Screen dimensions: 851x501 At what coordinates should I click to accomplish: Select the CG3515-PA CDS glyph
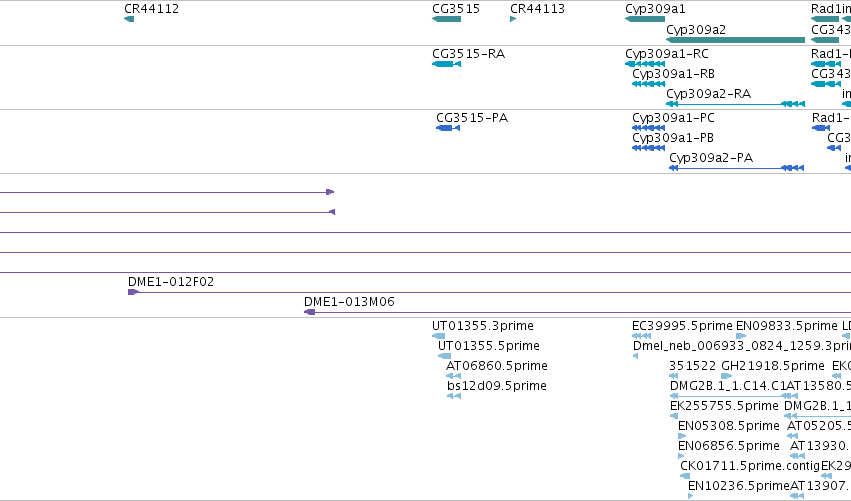point(448,128)
